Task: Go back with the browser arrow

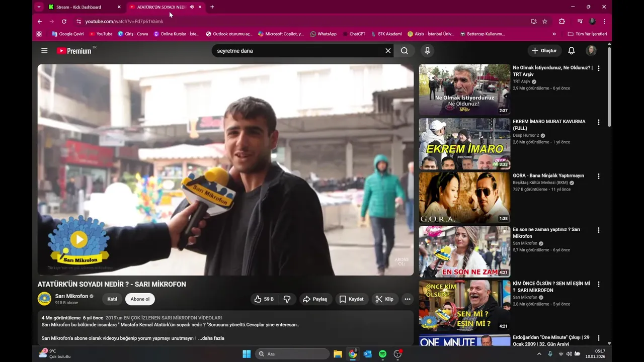Action: coord(40,22)
